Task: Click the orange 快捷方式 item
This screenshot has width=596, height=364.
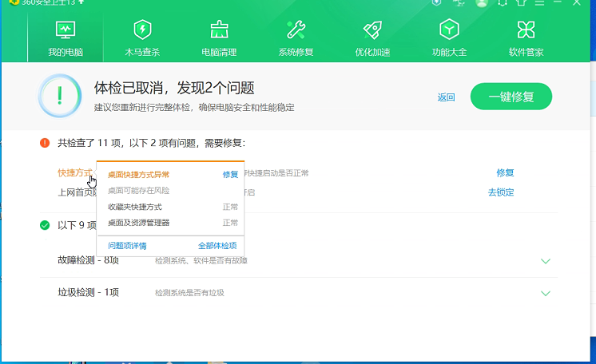Action: coord(75,173)
